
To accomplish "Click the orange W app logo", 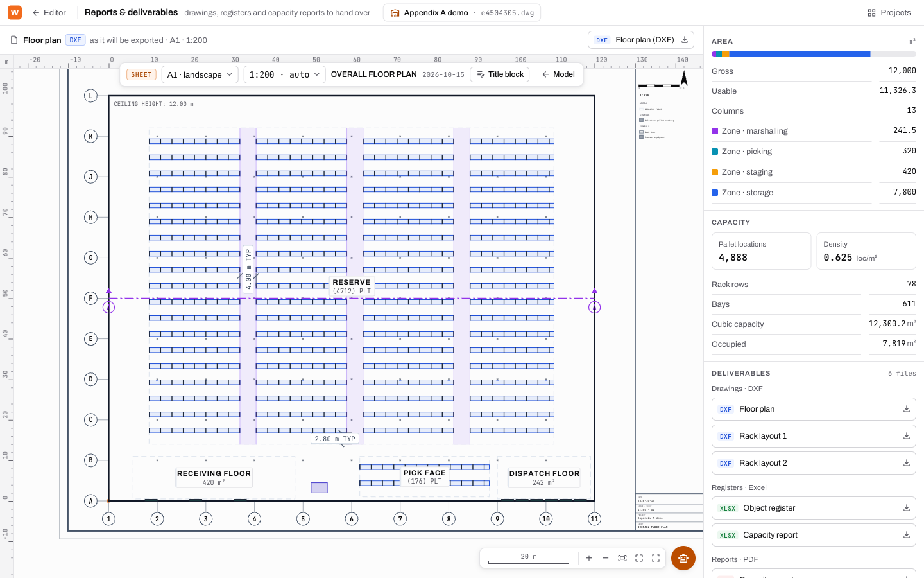I will click(14, 12).
